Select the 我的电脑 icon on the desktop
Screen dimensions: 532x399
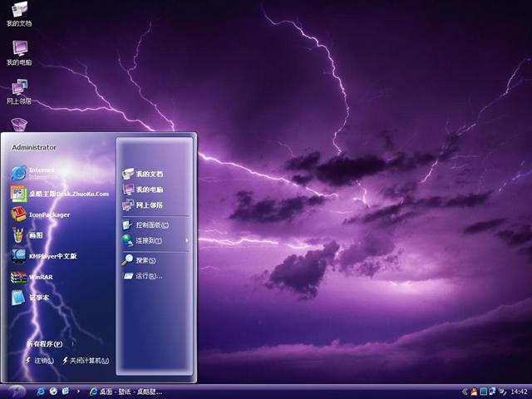coord(19,53)
